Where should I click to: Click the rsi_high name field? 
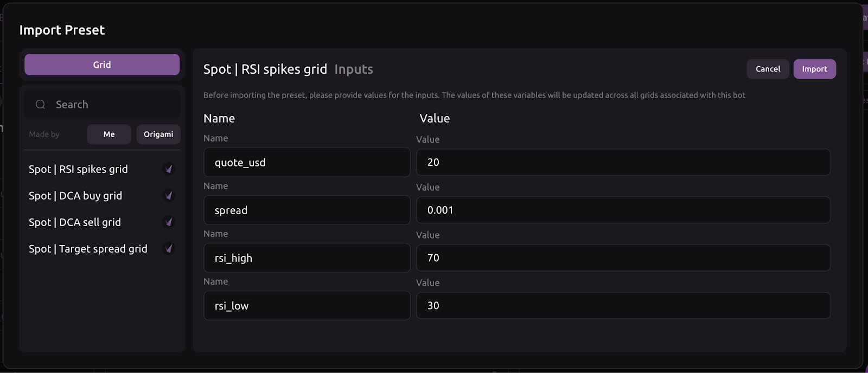tap(307, 258)
